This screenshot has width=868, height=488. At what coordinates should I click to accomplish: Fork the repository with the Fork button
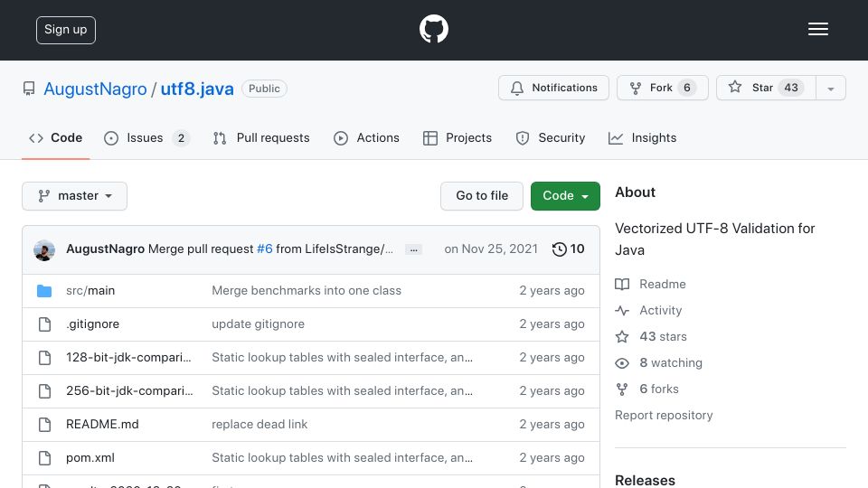(x=663, y=88)
